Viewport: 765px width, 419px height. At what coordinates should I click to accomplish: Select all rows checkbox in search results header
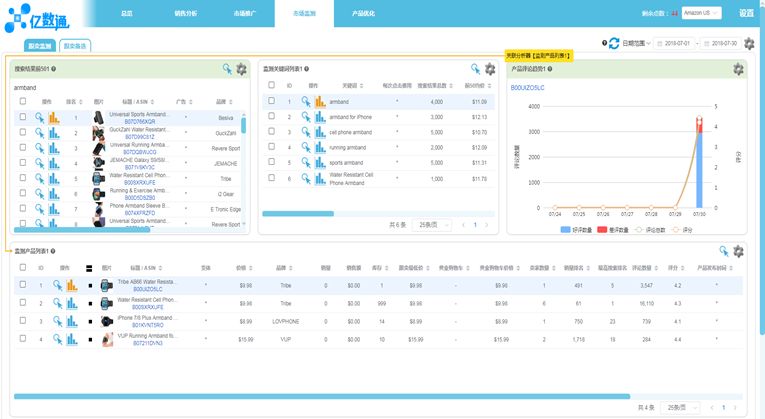point(23,101)
